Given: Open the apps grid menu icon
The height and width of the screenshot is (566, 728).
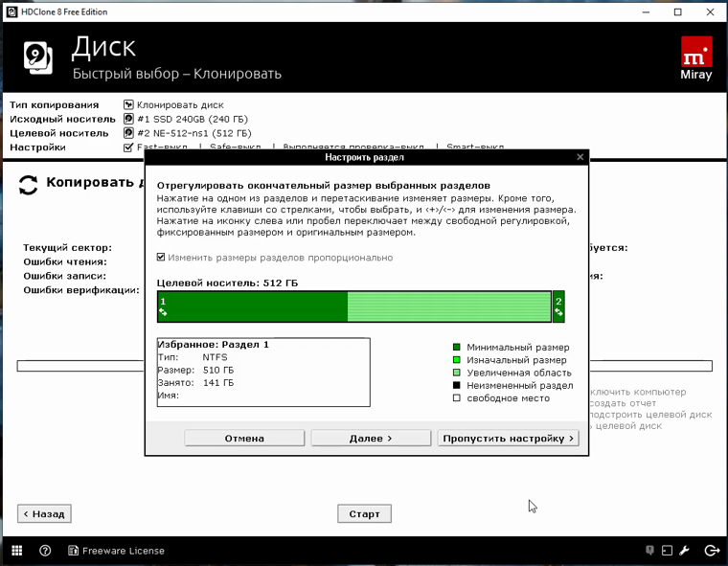Looking at the screenshot, I should coord(16,551).
